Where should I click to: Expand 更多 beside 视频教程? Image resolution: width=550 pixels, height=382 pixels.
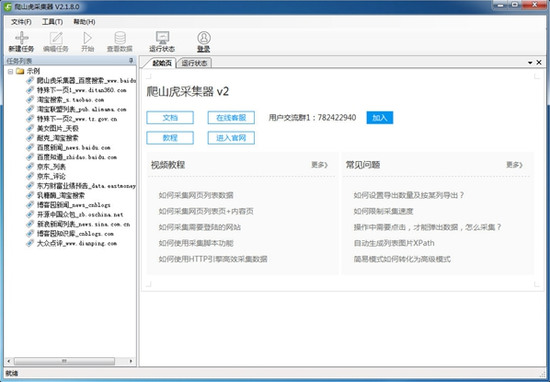click(x=319, y=165)
